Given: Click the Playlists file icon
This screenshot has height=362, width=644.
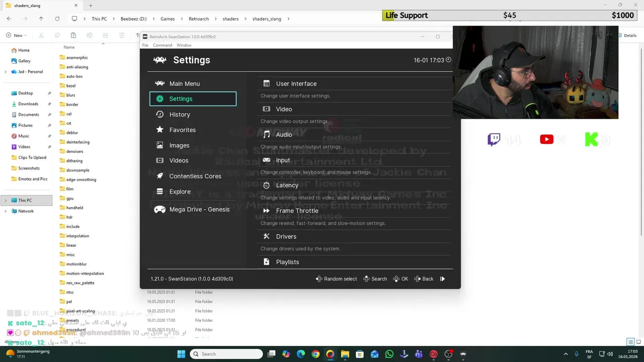Looking at the screenshot, I should coord(267,262).
